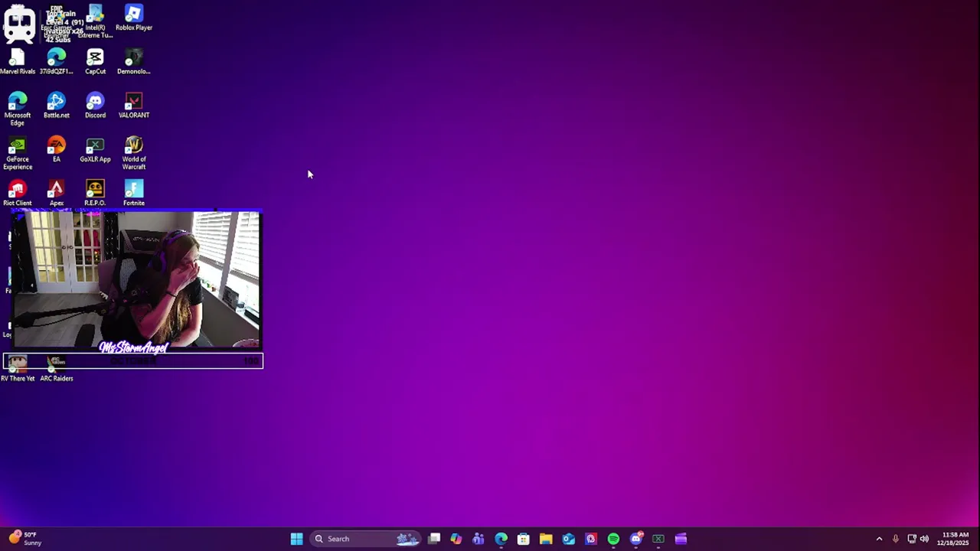Open the Edge file named 37i9dQZF1

(x=57, y=62)
